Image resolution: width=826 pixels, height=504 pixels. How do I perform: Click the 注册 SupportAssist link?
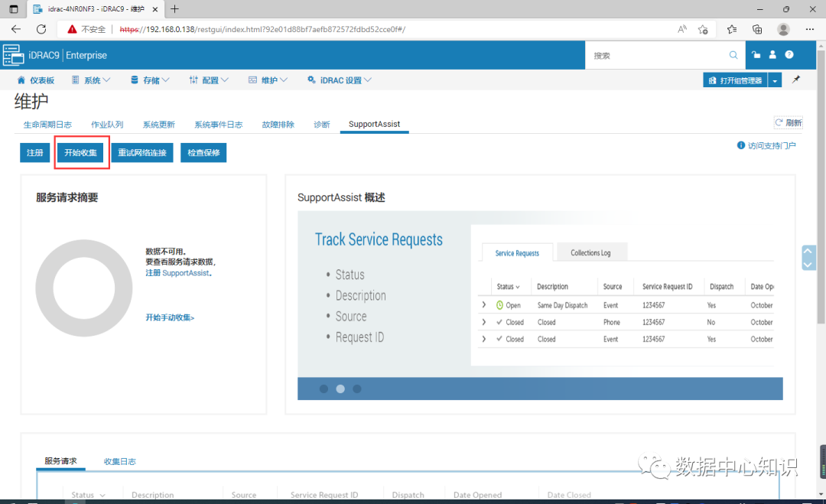tap(178, 273)
